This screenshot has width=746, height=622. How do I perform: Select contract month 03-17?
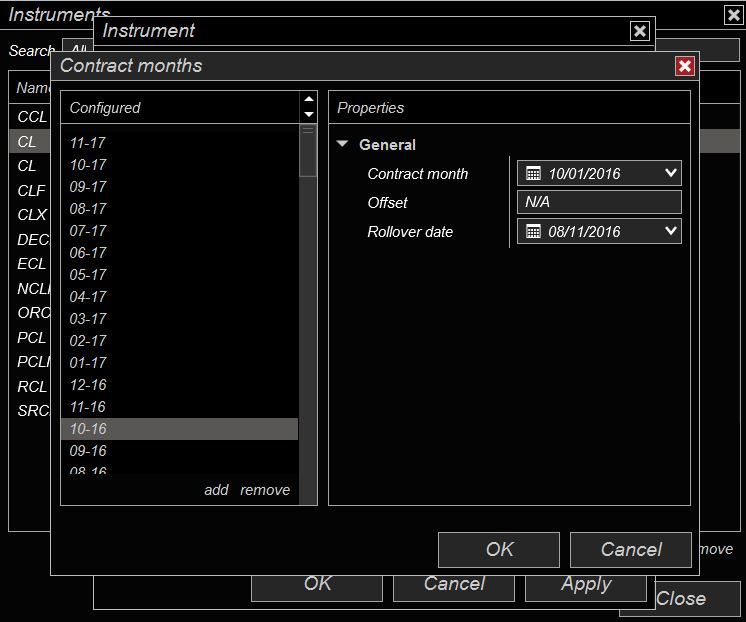click(179, 318)
